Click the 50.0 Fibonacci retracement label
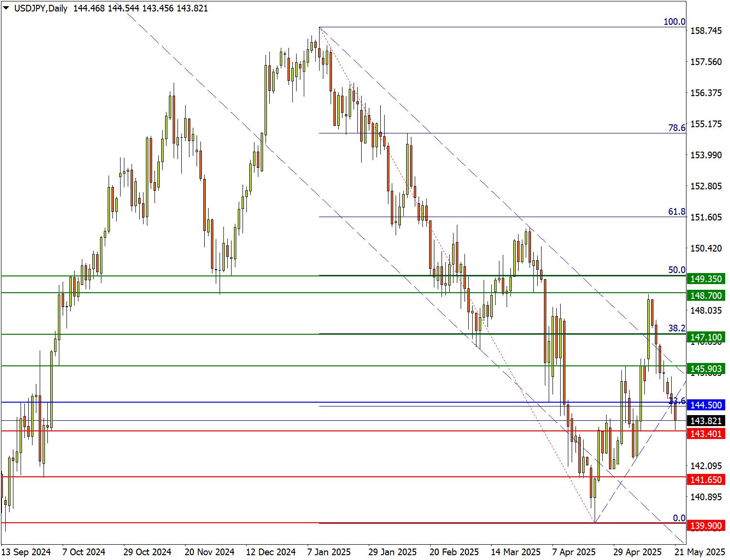This screenshot has width=730, height=560. pyautogui.click(x=676, y=270)
